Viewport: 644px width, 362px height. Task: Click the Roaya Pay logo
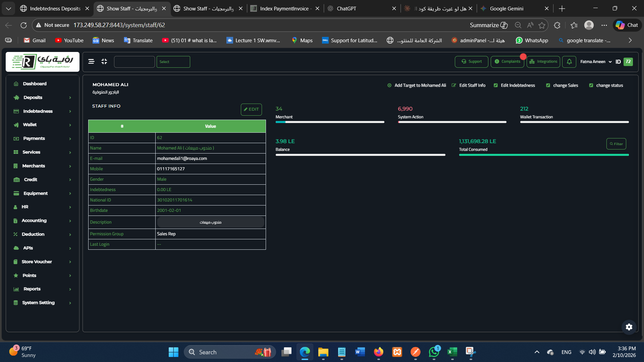[43, 62]
